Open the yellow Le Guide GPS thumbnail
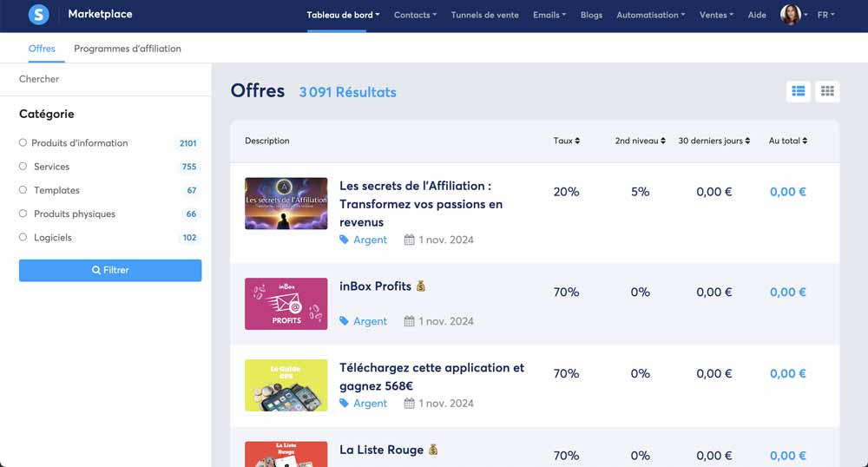The height and width of the screenshot is (467, 868). (286, 385)
